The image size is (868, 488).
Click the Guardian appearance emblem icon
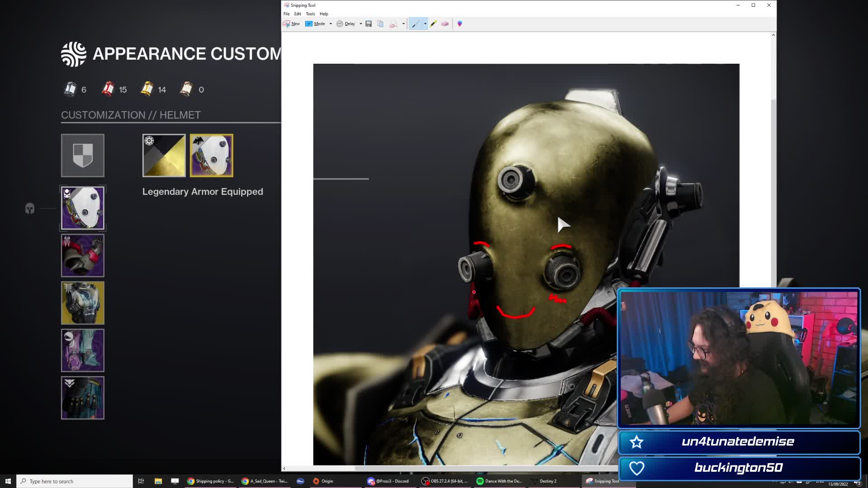[74, 54]
